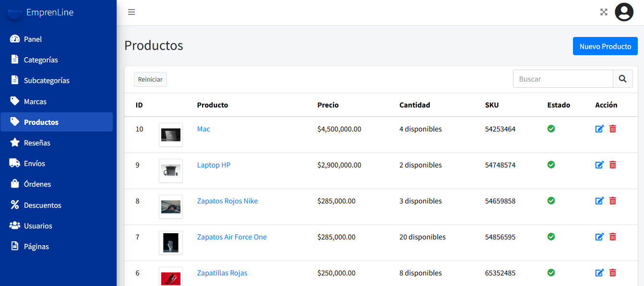Toggle status icon for Zapatillas Rojas

click(551, 273)
